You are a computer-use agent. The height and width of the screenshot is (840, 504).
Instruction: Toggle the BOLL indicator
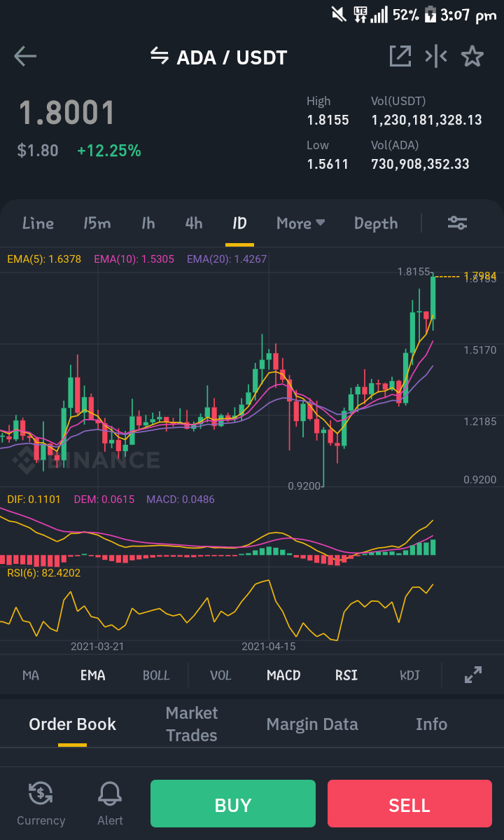(156, 675)
